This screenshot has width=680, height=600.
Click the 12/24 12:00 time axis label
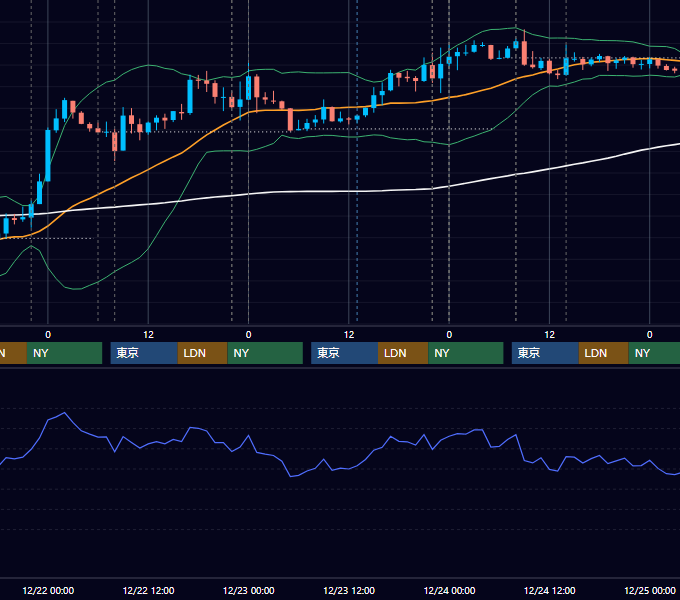click(x=549, y=590)
